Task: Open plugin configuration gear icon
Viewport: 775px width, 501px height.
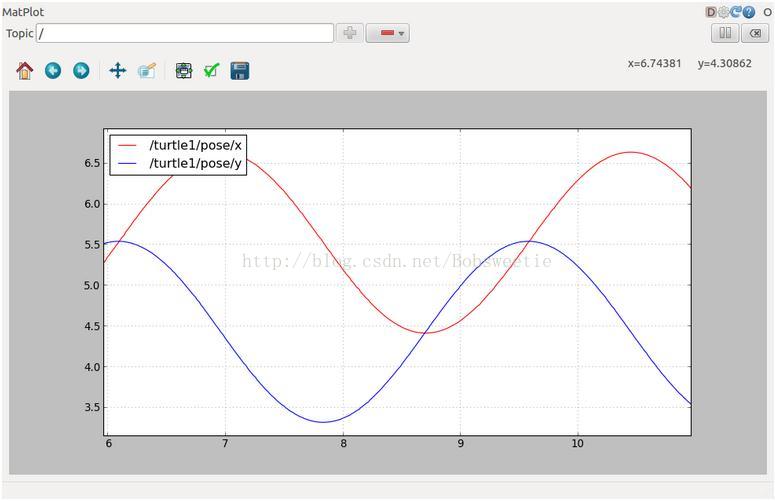Action: [724, 12]
